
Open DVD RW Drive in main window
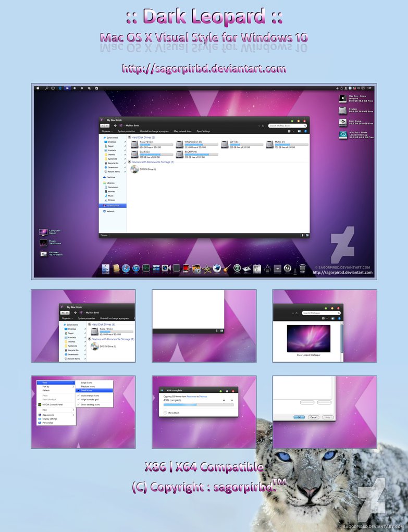[144, 169]
